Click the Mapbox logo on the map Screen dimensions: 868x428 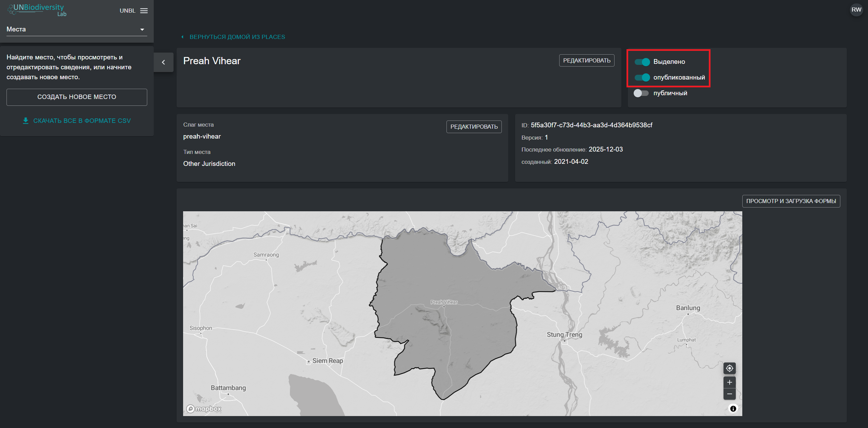pos(204,409)
